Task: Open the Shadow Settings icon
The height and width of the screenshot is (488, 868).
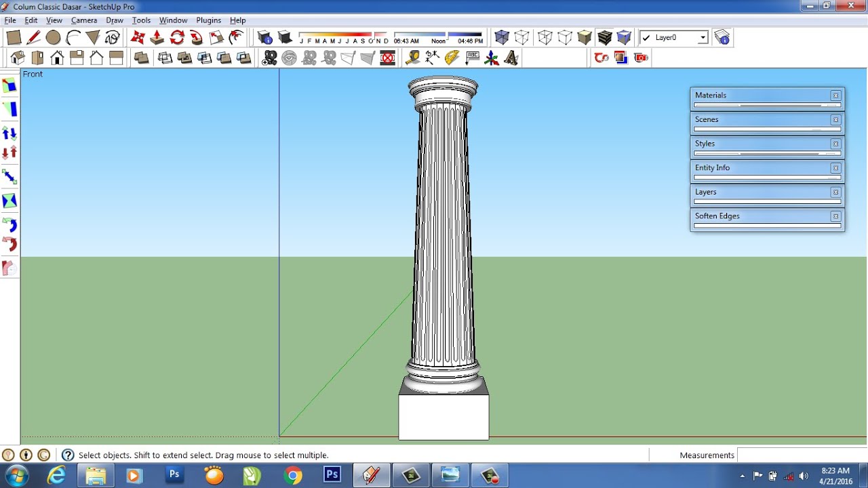Action: [264, 38]
